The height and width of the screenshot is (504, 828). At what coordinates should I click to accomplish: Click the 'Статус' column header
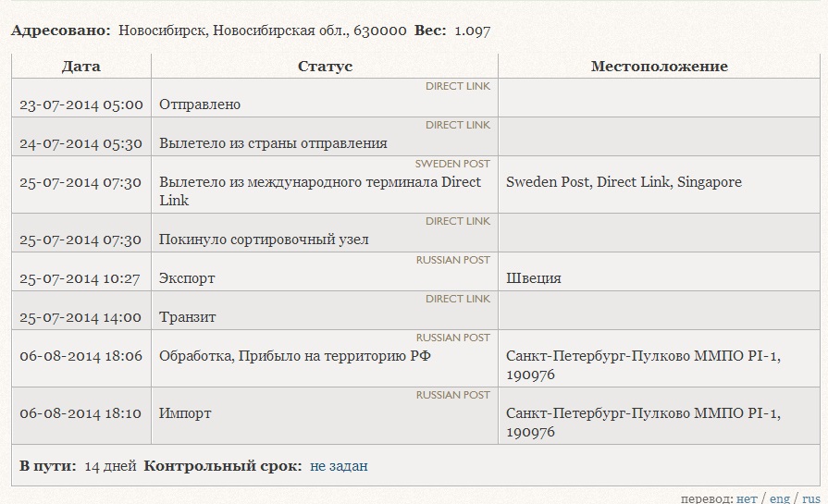tap(325, 67)
